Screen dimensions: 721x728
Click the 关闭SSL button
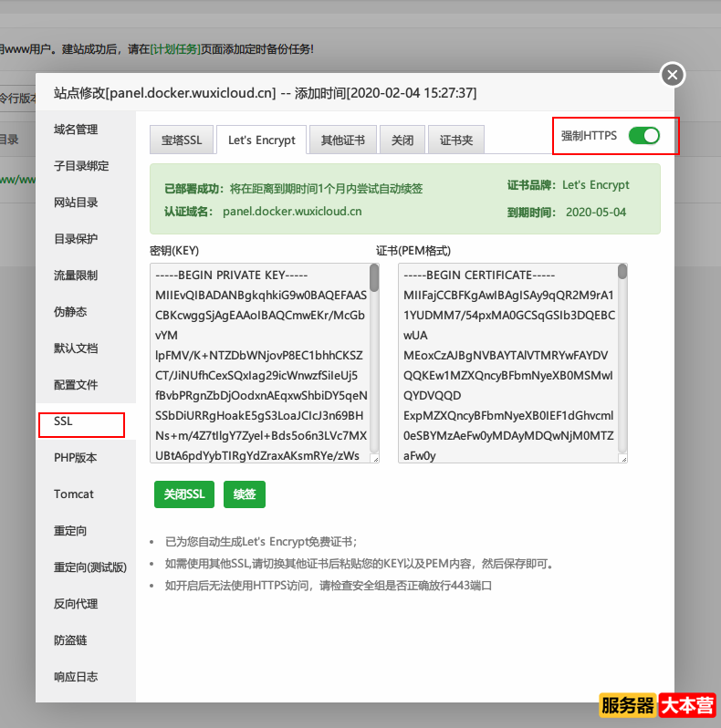click(184, 494)
